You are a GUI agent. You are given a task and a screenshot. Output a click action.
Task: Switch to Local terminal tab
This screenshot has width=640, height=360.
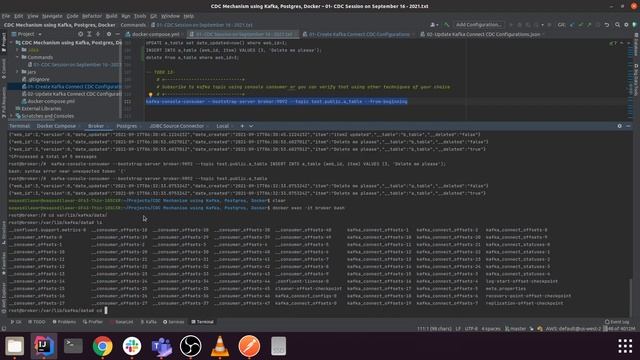pos(222,126)
